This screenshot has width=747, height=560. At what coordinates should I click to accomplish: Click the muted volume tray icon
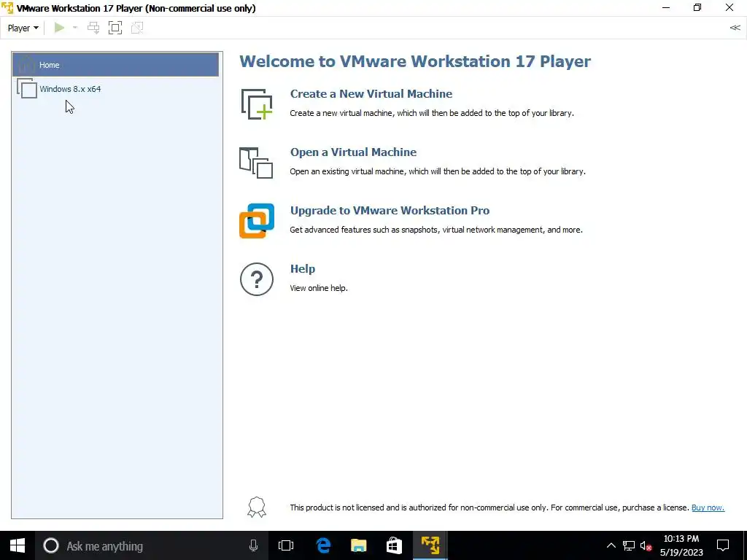[646, 545]
